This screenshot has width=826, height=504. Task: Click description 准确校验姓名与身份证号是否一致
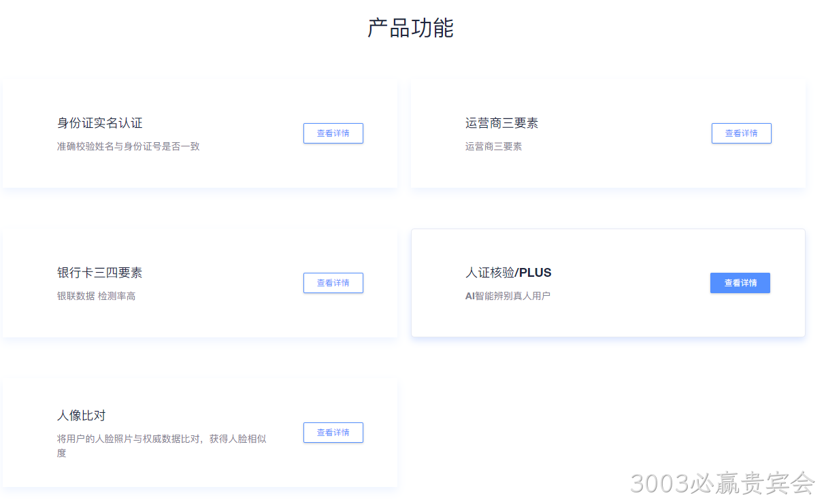pyautogui.click(x=129, y=146)
